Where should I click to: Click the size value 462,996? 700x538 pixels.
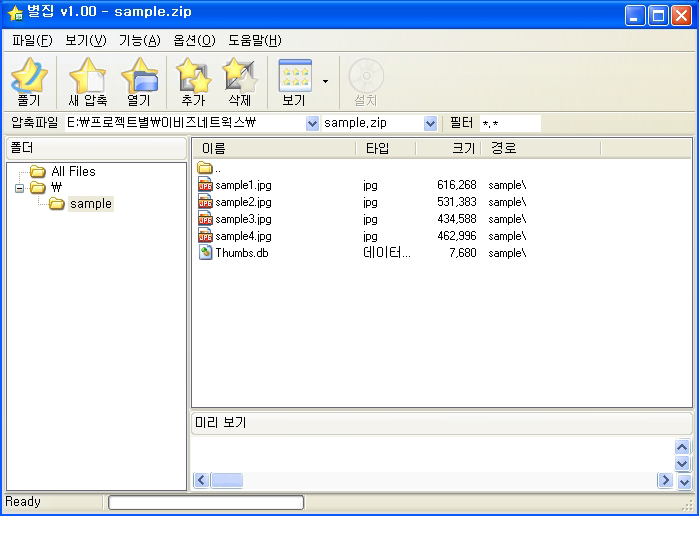coord(457,236)
